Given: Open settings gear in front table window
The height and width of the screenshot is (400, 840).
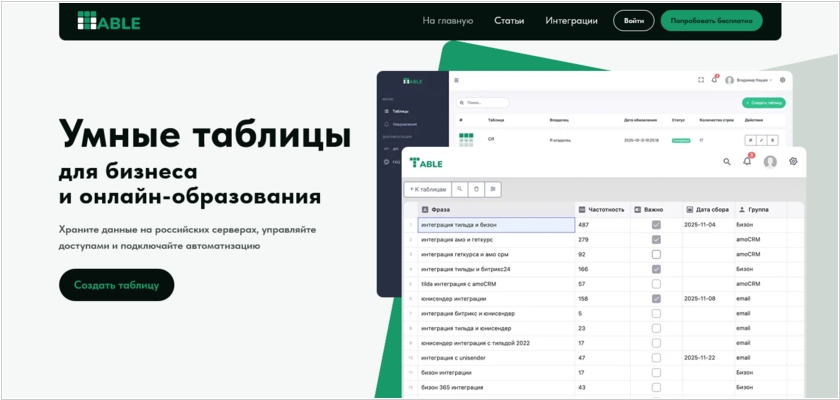Looking at the screenshot, I should click(x=793, y=161).
